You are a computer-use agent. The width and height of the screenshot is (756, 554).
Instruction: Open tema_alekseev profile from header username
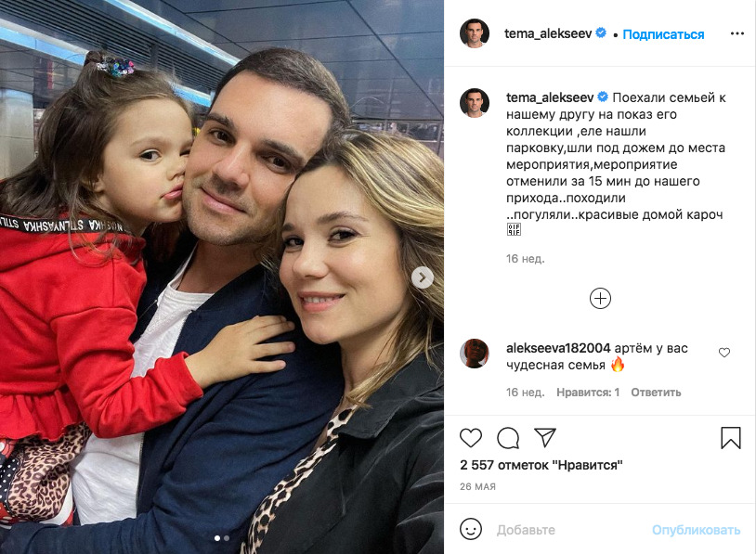click(x=548, y=33)
